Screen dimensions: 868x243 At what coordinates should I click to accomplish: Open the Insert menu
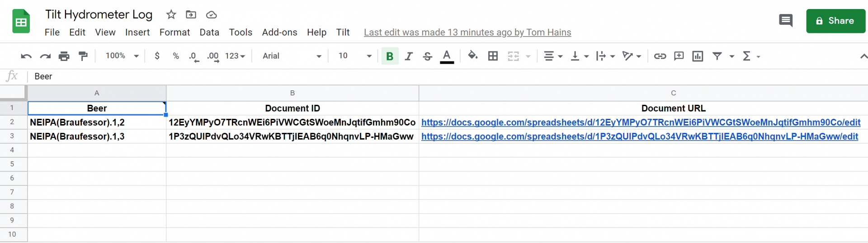[137, 33]
